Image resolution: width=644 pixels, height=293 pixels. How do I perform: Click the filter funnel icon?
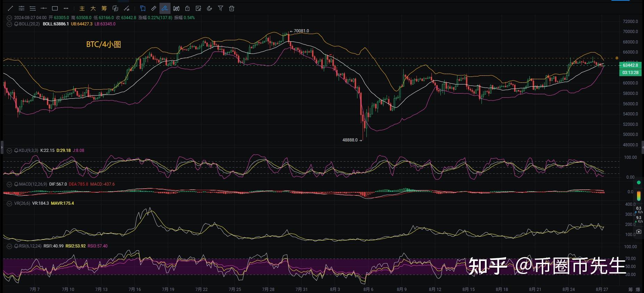click(221, 8)
